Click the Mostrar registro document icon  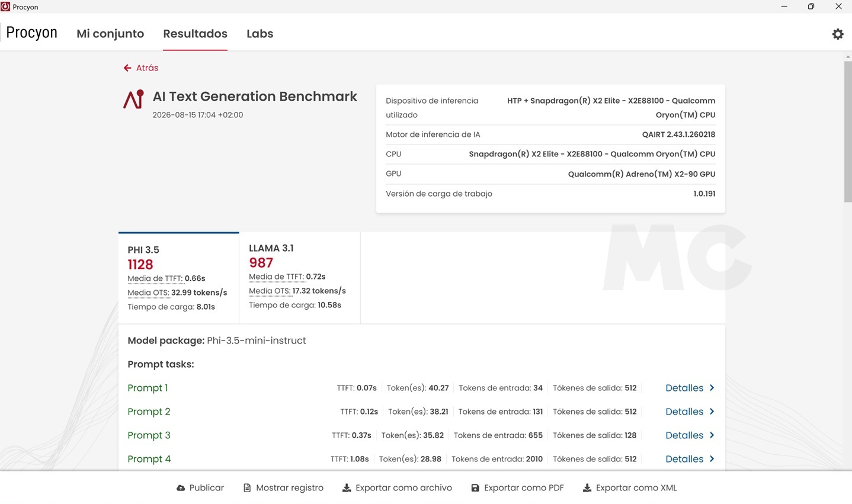[x=247, y=488]
